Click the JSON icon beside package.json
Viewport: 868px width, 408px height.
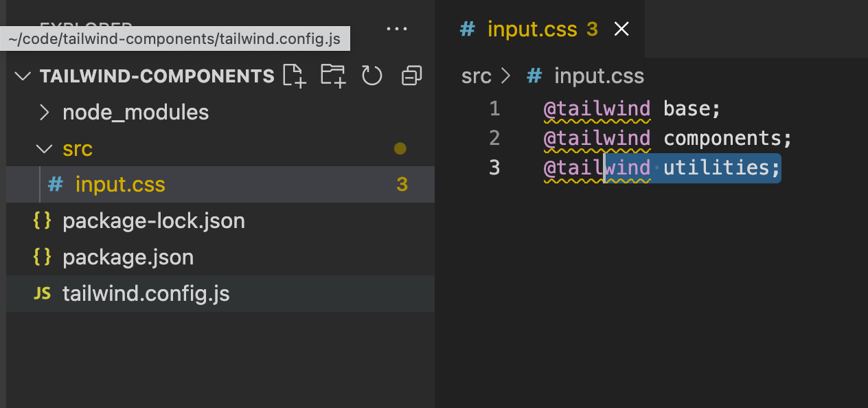point(41,256)
